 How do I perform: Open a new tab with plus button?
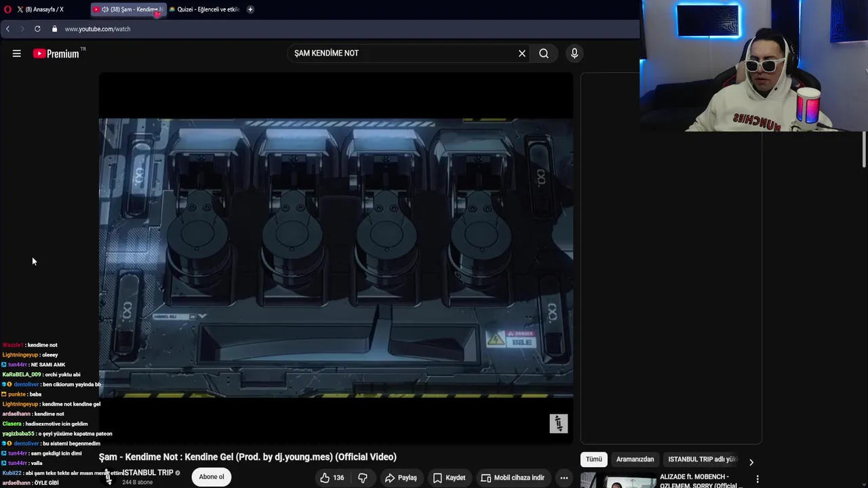coord(250,9)
